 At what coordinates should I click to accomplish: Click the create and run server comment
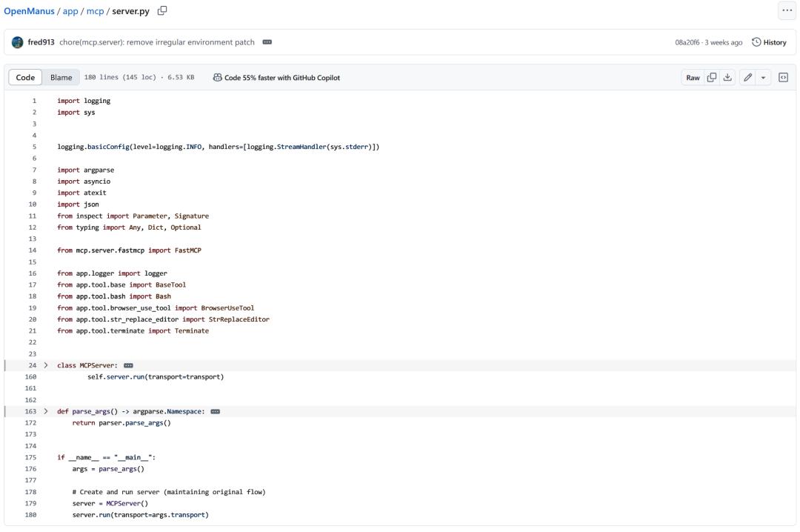[x=169, y=492]
